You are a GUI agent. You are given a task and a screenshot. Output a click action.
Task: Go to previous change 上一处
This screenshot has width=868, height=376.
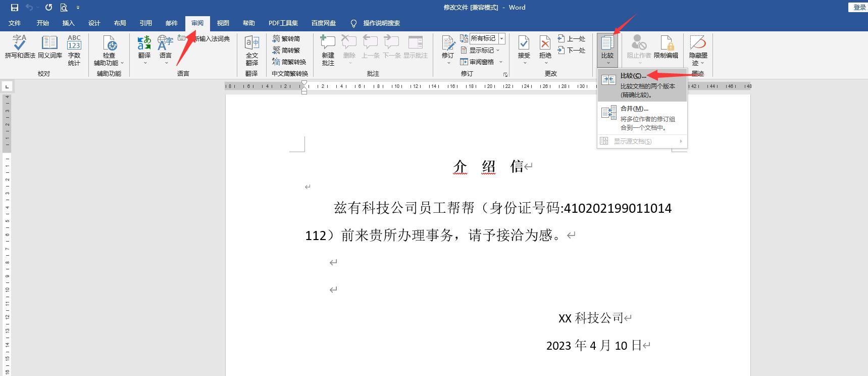572,38
